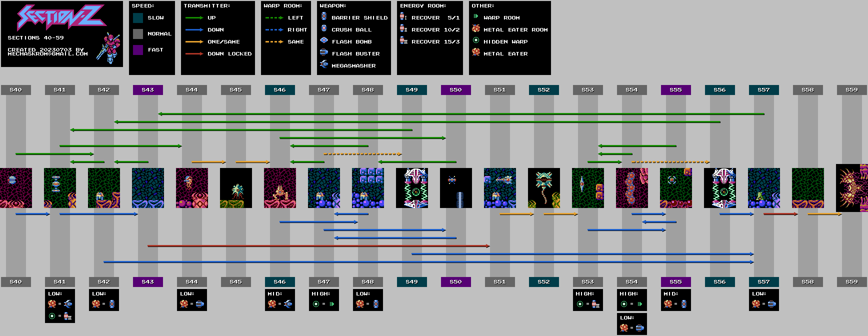
Task: Select the gray Normal speed swatch
Action: tap(138, 34)
